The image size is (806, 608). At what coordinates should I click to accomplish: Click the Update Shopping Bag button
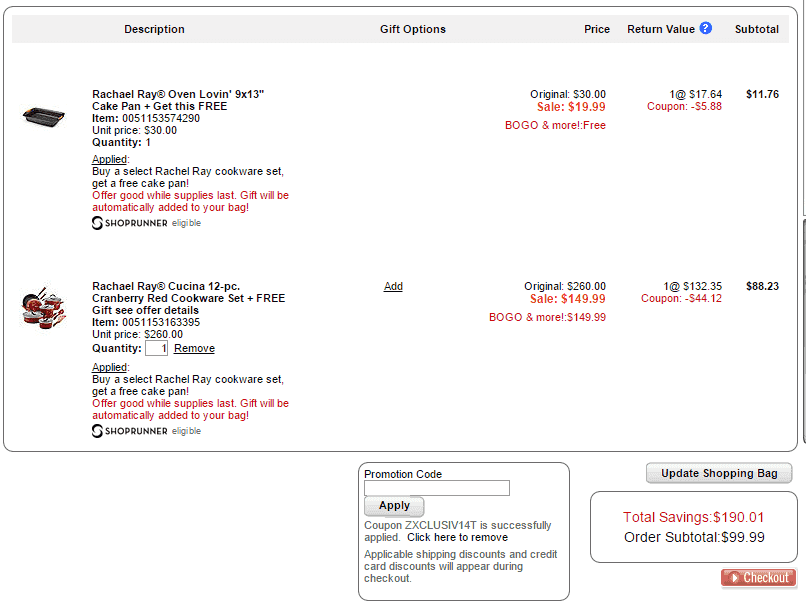(719, 473)
